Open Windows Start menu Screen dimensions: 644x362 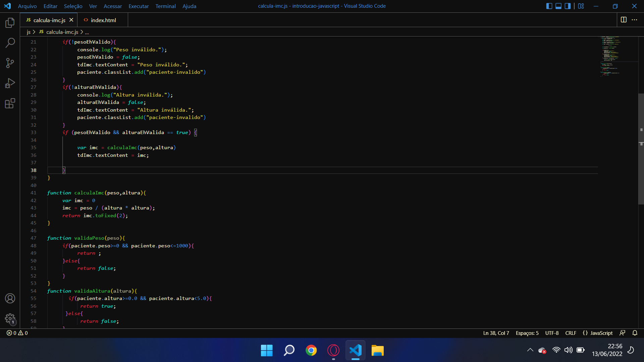(x=267, y=351)
